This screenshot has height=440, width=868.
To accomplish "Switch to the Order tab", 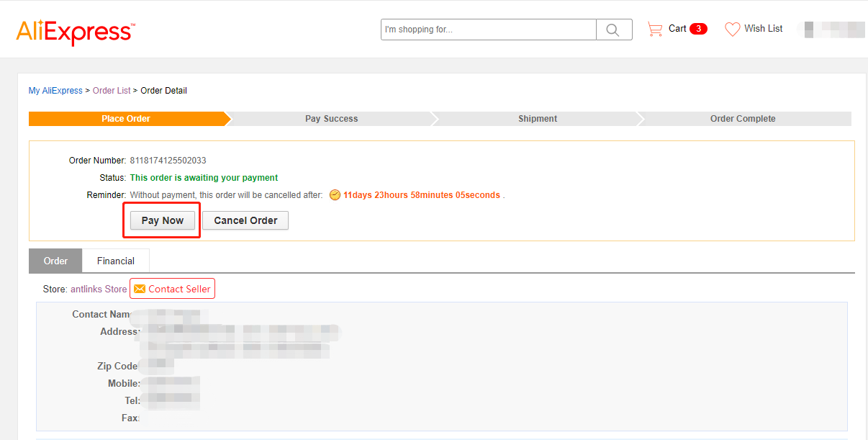I will [x=55, y=261].
